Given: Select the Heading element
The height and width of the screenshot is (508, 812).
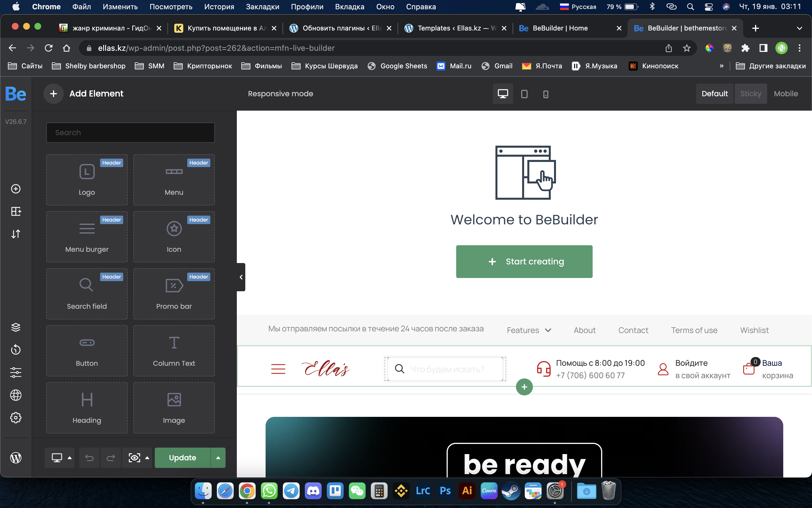Looking at the screenshot, I should [x=87, y=408].
